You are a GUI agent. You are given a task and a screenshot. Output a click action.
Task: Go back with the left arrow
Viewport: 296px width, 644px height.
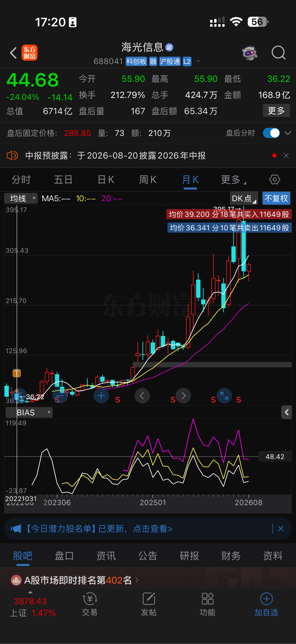(x=13, y=53)
